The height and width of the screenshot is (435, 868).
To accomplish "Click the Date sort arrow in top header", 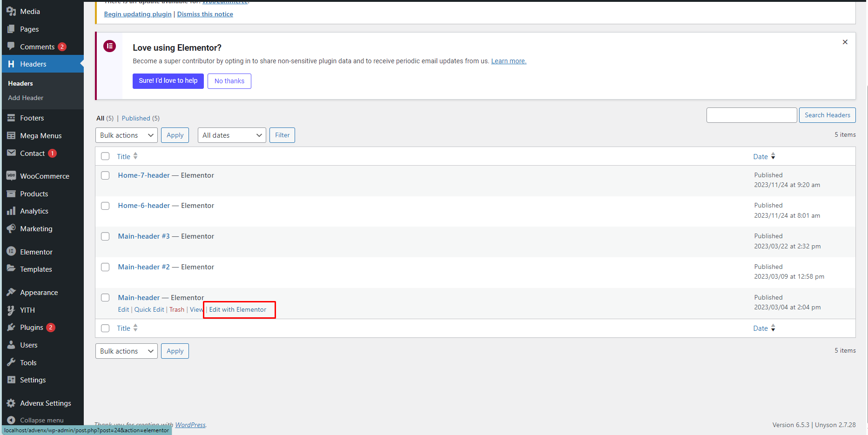I will [773, 156].
